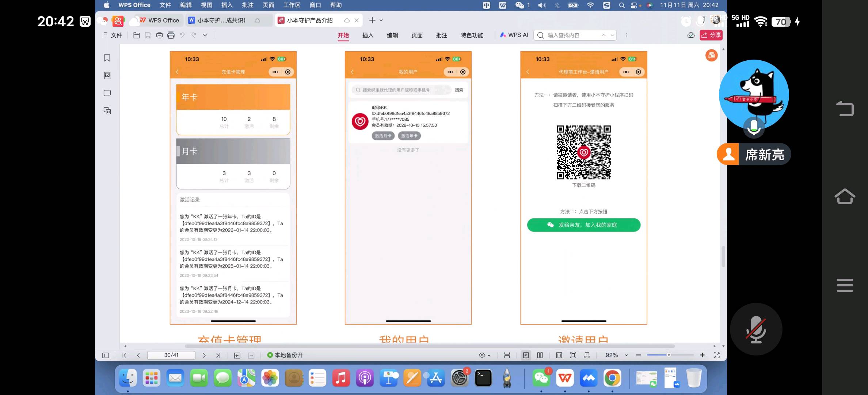868x395 pixels.
Task: Open the bookmark panel in left sidebar
Action: pos(107,58)
